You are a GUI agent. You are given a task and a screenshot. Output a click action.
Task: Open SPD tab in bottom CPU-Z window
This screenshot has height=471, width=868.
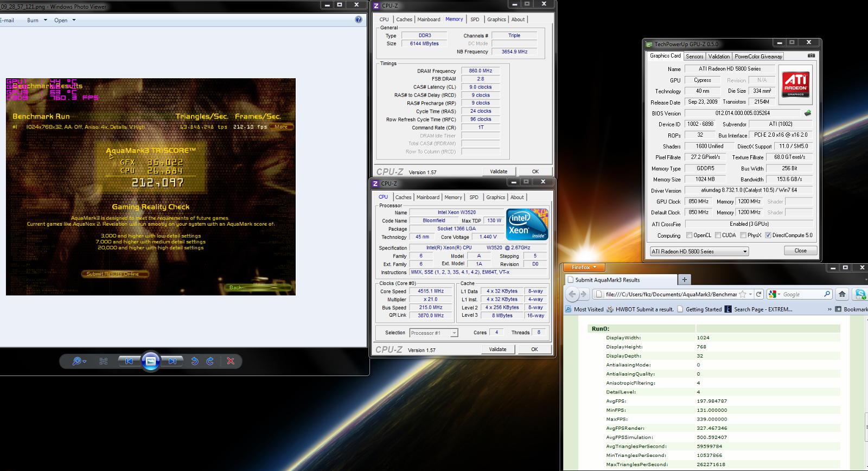click(x=474, y=198)
